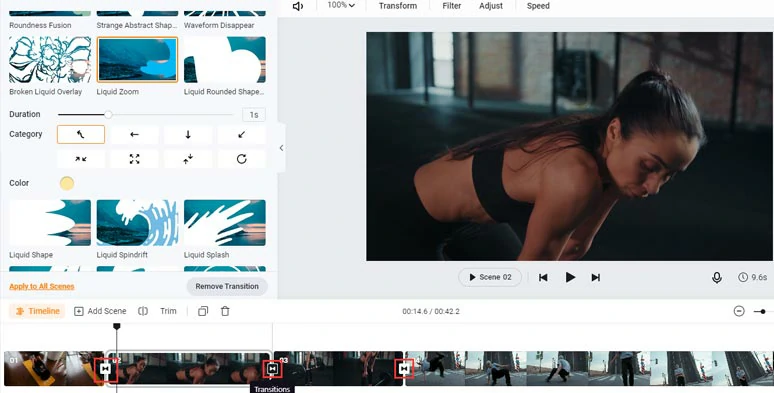
Task: Delete scene with the trash icon
Action: (225, 311)
